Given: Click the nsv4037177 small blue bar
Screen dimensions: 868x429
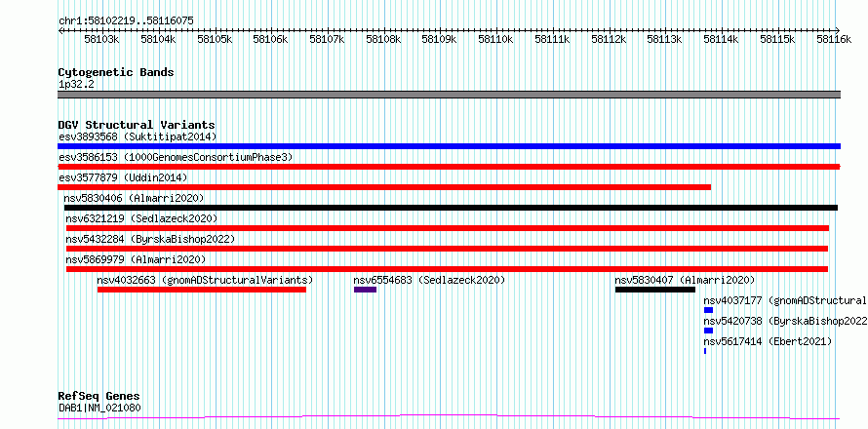Looking at the screenshot, I should [709, 310].
